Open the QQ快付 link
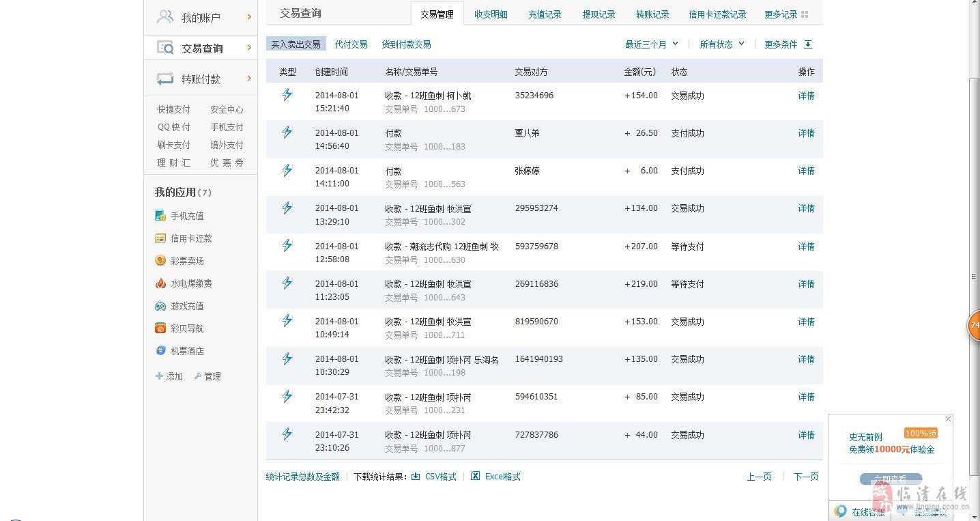980x521 pixels. click(x=174, y=127)
